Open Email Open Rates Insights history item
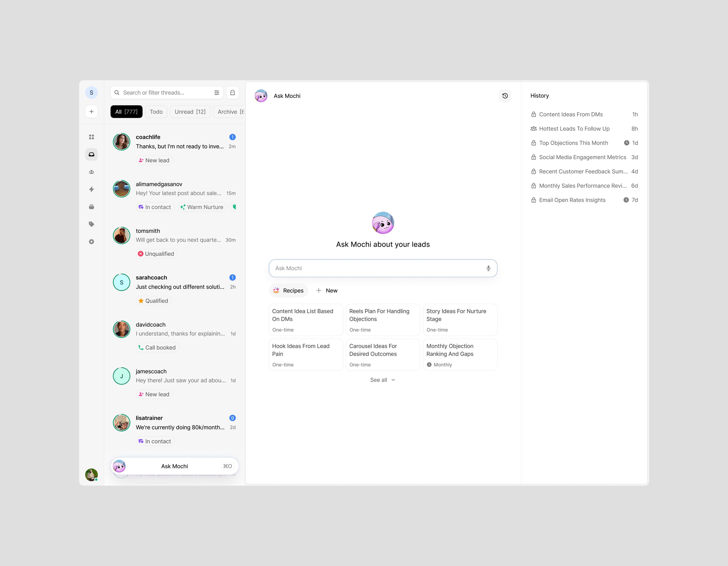This screenshot has width=728, height=566. click(584, 200)
